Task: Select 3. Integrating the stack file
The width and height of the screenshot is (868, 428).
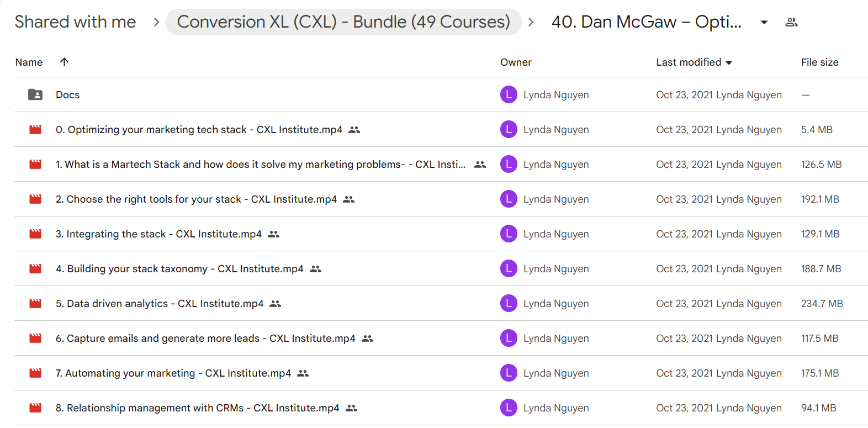Action: 158,234
